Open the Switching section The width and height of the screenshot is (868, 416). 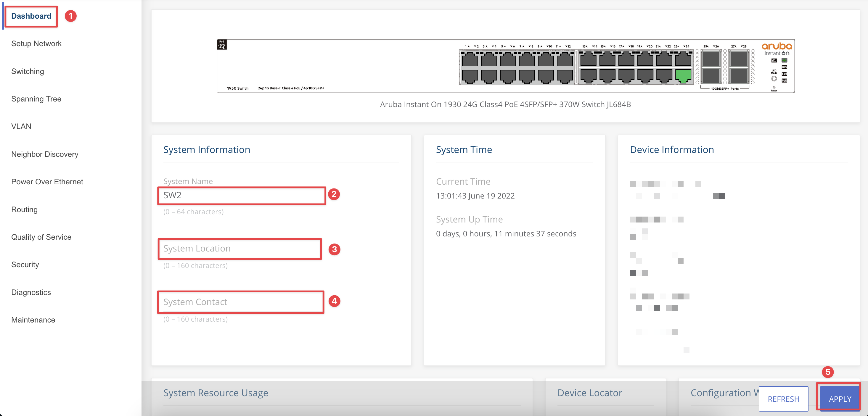pos(28,71)
